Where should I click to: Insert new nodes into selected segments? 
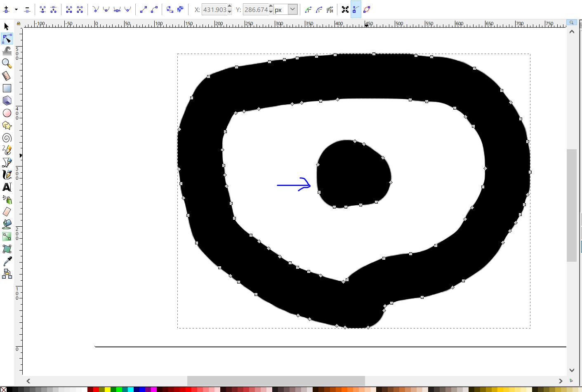[x=6, y=9]
